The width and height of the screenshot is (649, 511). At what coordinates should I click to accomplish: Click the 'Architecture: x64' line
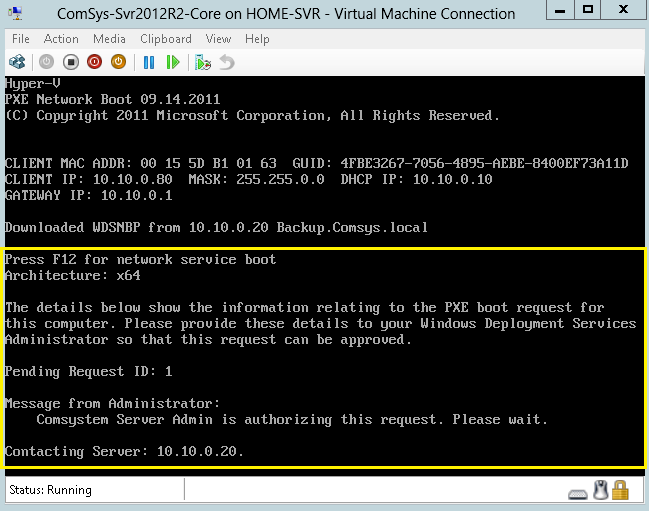point(73,276)
